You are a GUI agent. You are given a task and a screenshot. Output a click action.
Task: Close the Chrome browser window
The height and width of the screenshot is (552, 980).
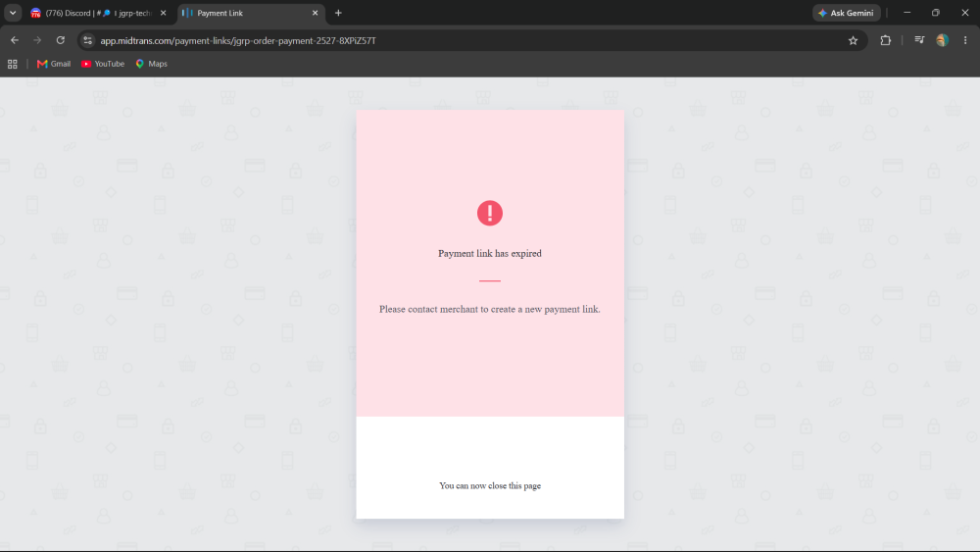click(965, 13)
